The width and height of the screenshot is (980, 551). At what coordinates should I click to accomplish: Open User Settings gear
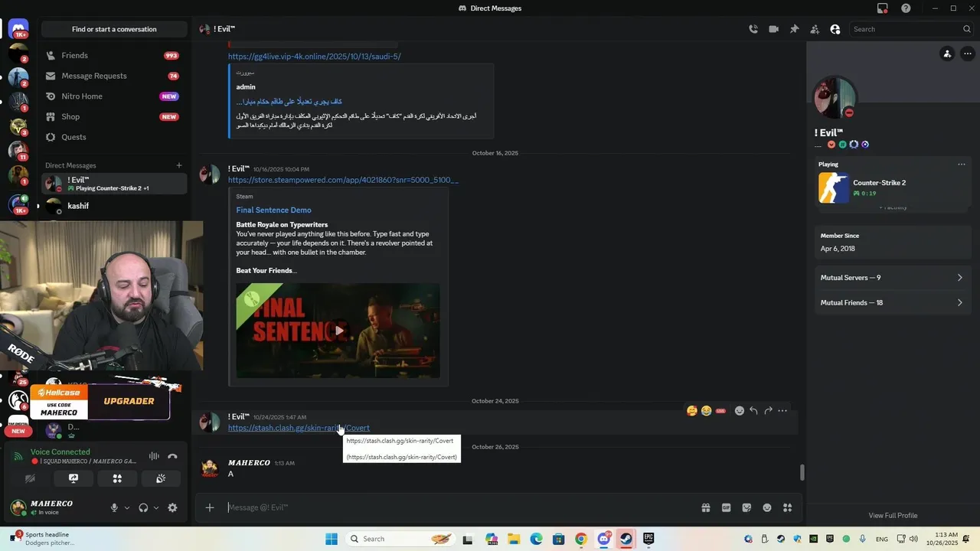(172, 507)
